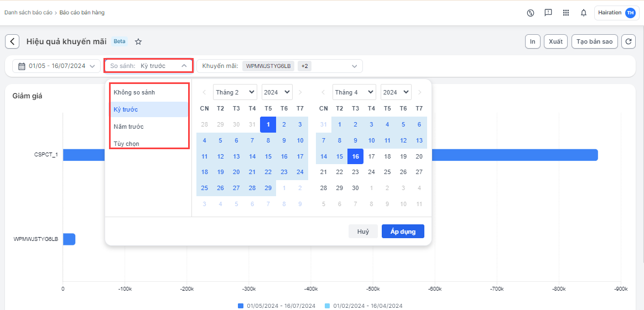Click the Huỷ button
This screenshot has height=310, width=644.
click(363, 232)
